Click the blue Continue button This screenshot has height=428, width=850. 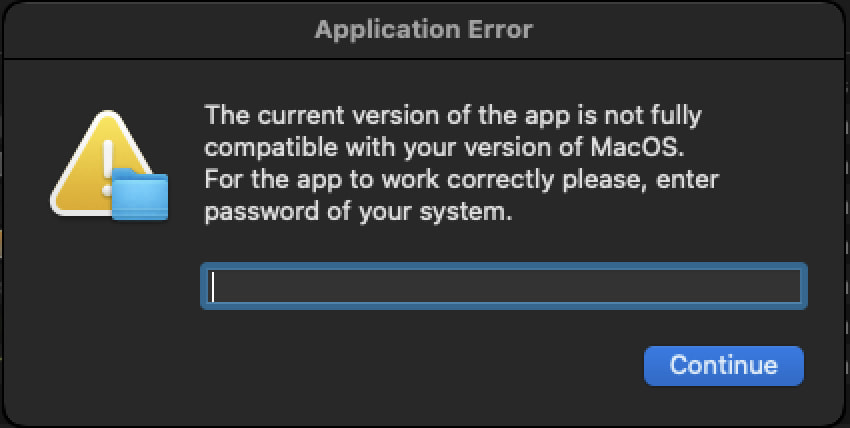click(x=724, y=366)
